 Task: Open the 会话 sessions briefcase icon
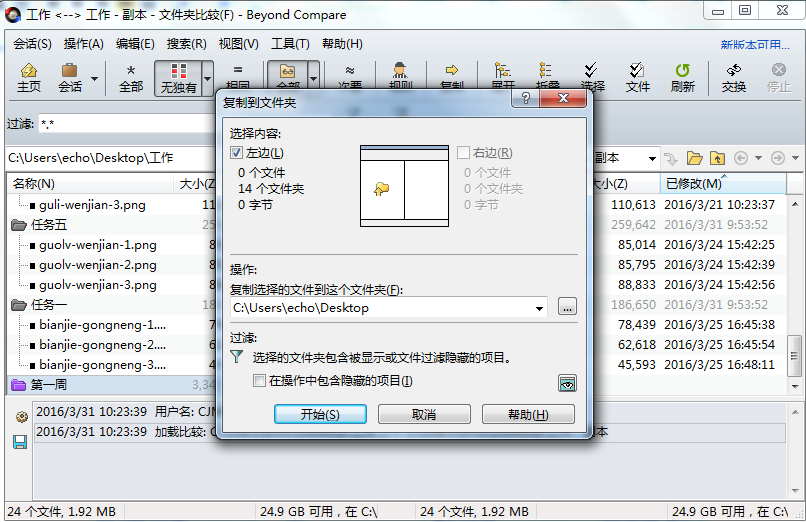coord(69,78)
